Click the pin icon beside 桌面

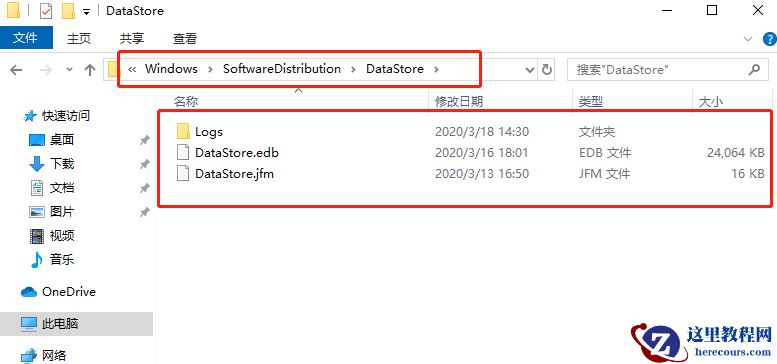coord(144,141)
